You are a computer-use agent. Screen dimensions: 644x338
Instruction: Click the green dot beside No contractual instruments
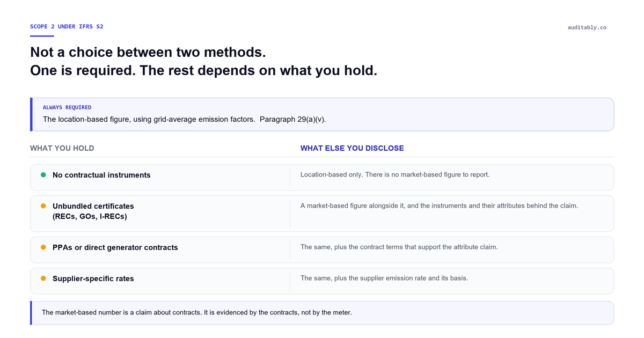click(x=43, y=175)
